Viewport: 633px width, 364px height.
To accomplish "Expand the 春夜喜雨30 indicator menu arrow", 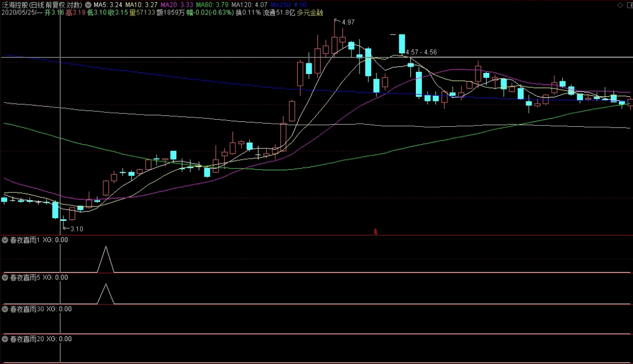I will click(x=5, y=309).
